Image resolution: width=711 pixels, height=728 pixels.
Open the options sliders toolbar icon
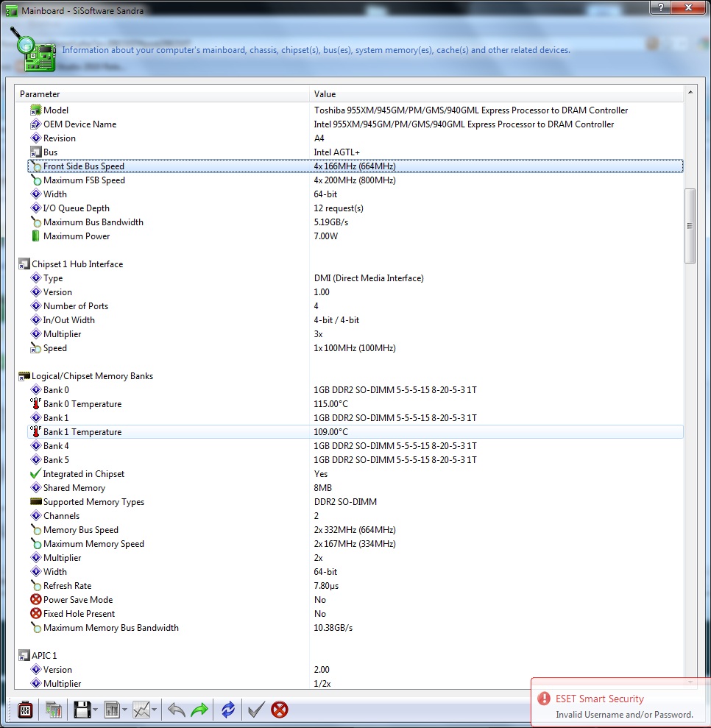25,710
